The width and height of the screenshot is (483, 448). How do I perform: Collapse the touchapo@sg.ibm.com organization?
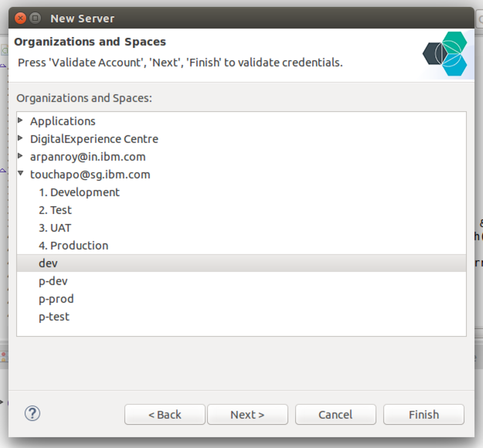point(20,174)
